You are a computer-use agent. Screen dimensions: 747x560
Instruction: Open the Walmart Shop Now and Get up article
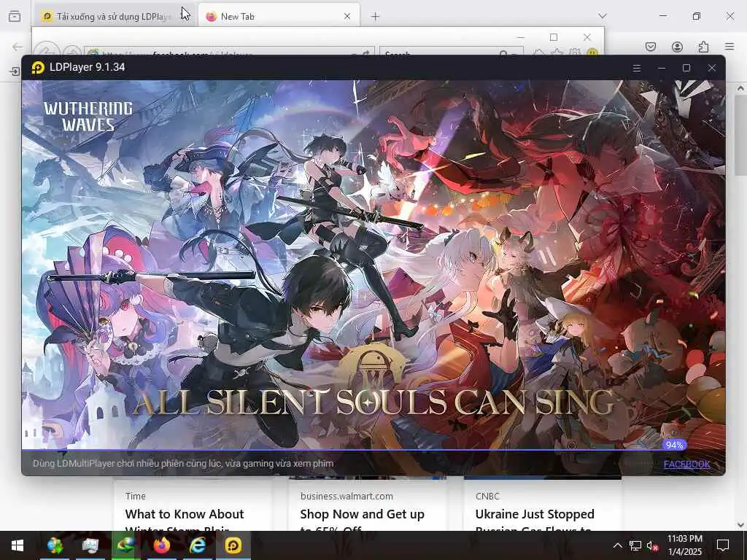(362, 514)
